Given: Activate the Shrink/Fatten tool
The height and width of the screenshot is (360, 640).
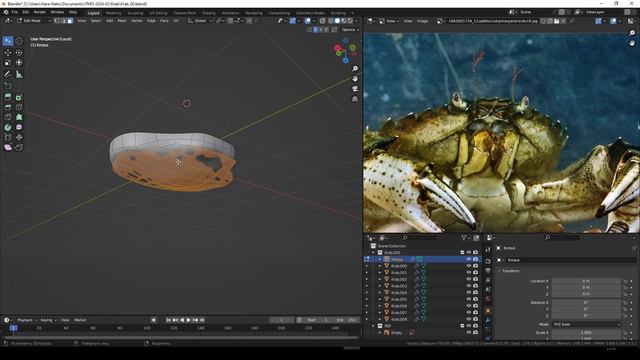Looking at the screenshot, I should pos(19,137).
